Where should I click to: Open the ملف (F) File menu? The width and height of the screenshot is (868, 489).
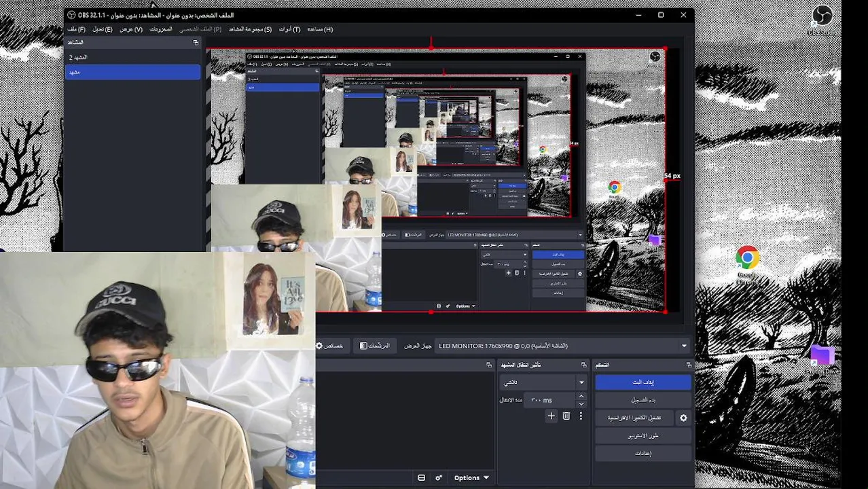76,29
